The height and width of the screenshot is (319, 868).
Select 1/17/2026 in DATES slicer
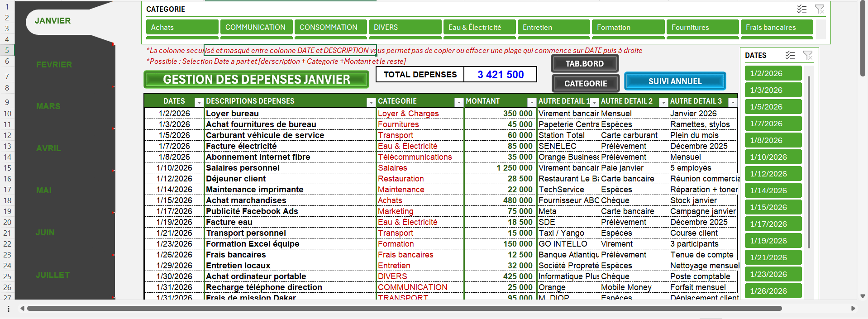(x=773, y=224)
